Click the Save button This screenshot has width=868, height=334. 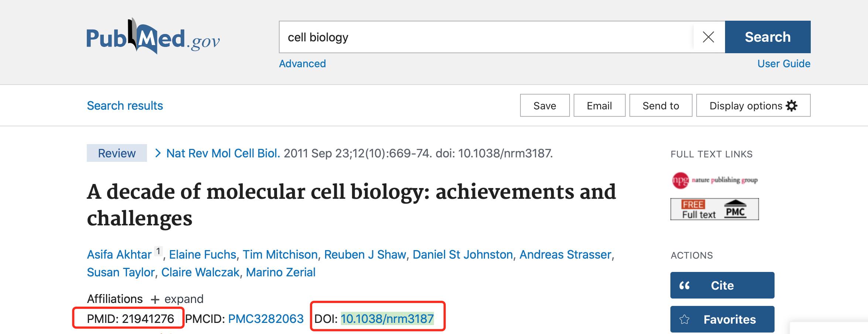click(x=544, y=106)
